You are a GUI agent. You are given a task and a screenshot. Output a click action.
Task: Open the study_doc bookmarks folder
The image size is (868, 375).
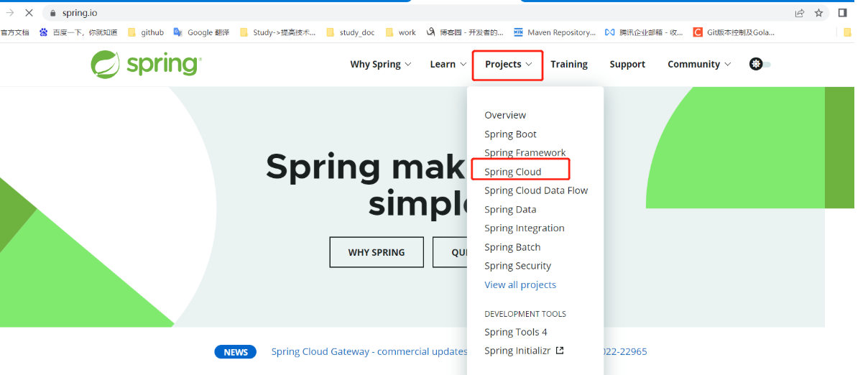350,32
